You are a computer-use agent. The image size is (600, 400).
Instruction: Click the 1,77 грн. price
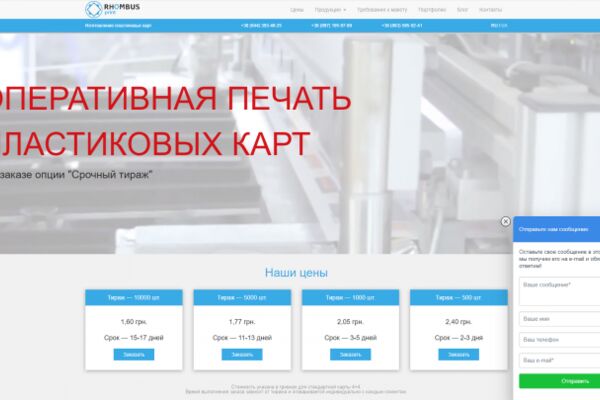pos(242,322)
